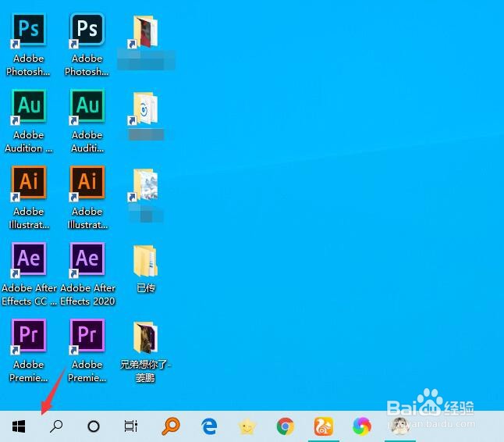Select the Illustrator shortcut below "Adobe Auditi..."
Screen dimensions: 504x442
pos(87,198)
